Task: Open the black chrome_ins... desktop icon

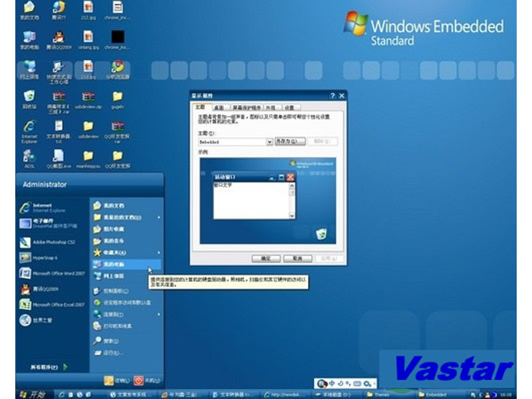Action: 118,41
